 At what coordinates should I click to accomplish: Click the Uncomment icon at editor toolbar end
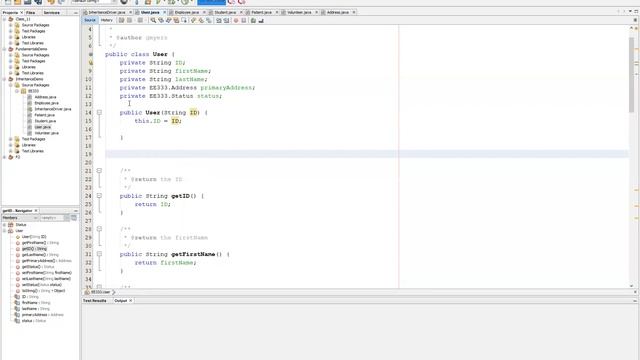[261, 20]
